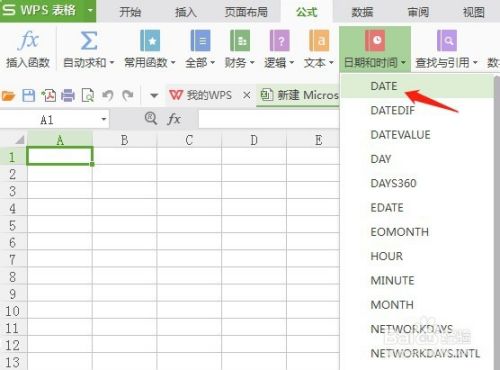
Task: Click the save floppy disk icon
Action: point(29,96)
